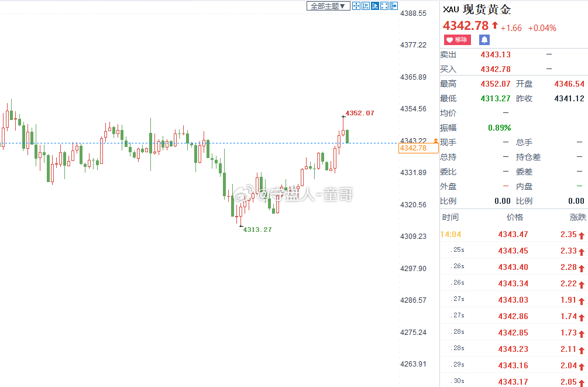Switch chart to fullscreen mode
This screenshot has width=588, height=387.
click(384, 6)
